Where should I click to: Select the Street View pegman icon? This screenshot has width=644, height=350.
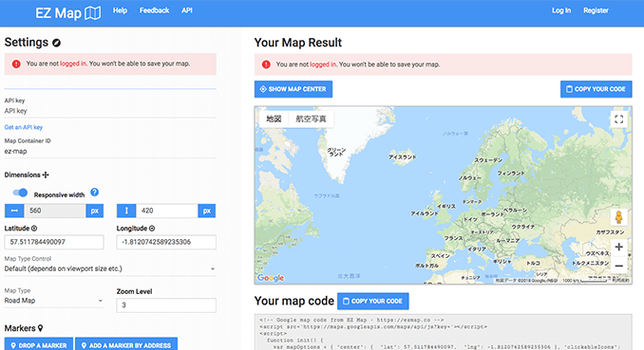618,217
